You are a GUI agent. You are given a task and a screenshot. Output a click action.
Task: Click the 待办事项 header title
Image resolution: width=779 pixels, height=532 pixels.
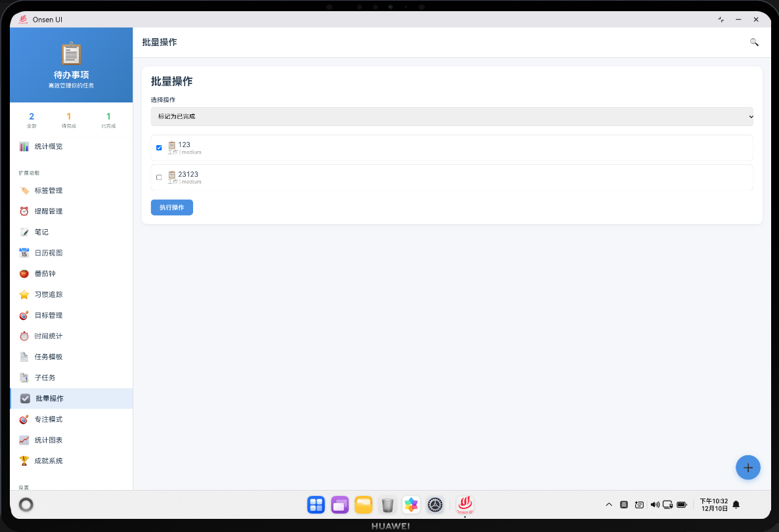pyautogui.click(x=71, y=75)
